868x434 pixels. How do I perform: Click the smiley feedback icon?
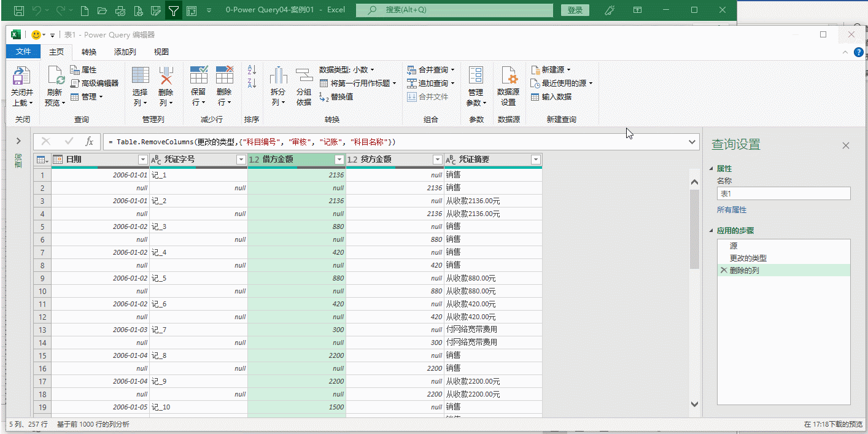(x=36, y=35)
